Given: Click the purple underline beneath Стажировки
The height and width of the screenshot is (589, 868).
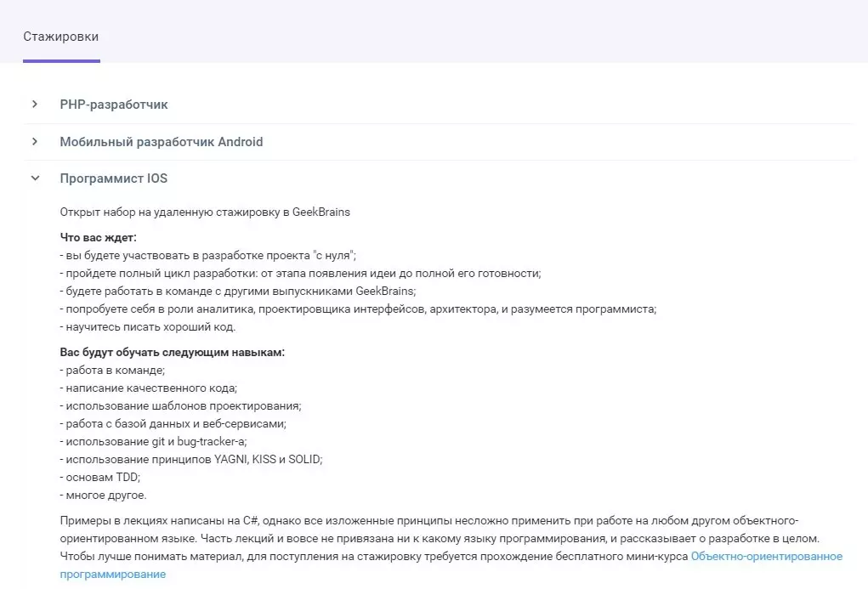Looking at the screenshot, I should [x=61, y=61].
